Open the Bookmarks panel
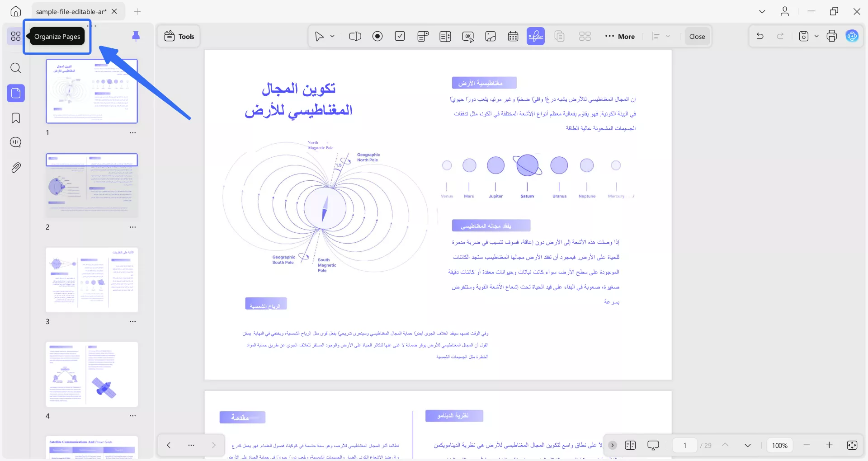 (x=16, y=118)
